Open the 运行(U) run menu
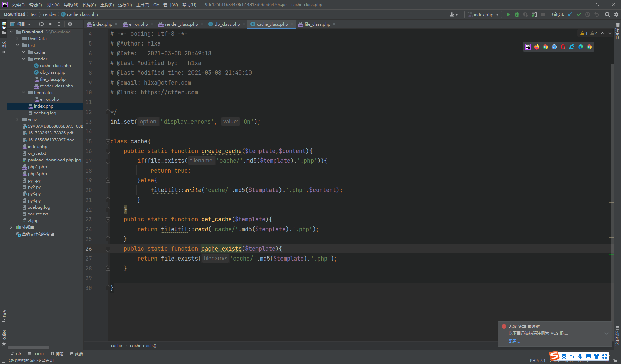 point(125,5)
